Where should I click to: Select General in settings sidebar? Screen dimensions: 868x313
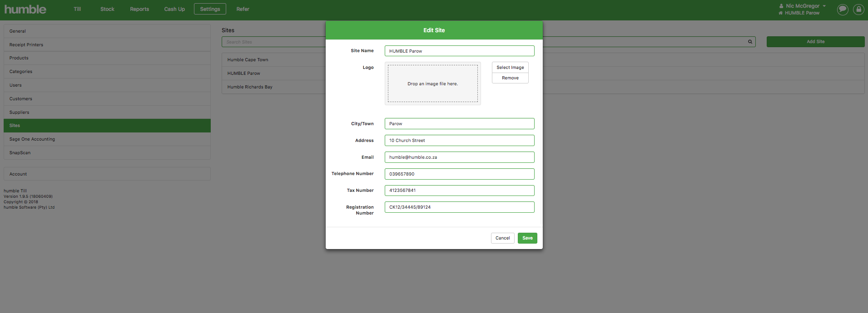coord(107,31)
